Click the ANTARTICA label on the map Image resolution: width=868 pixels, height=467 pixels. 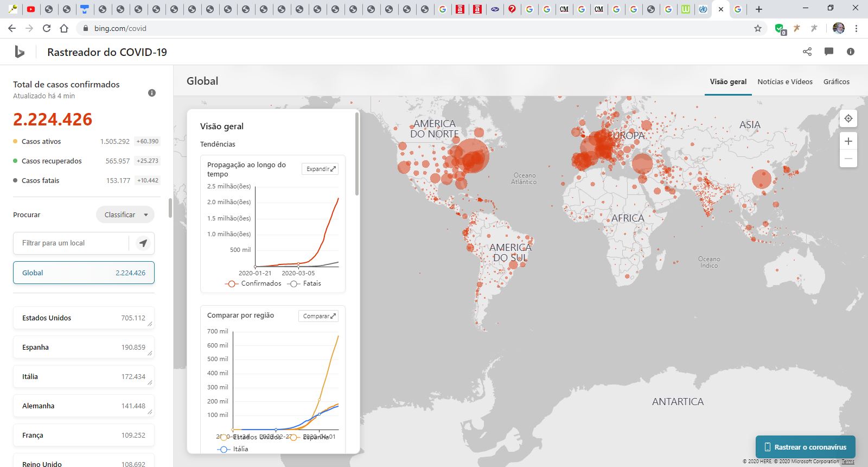point(678,402)
